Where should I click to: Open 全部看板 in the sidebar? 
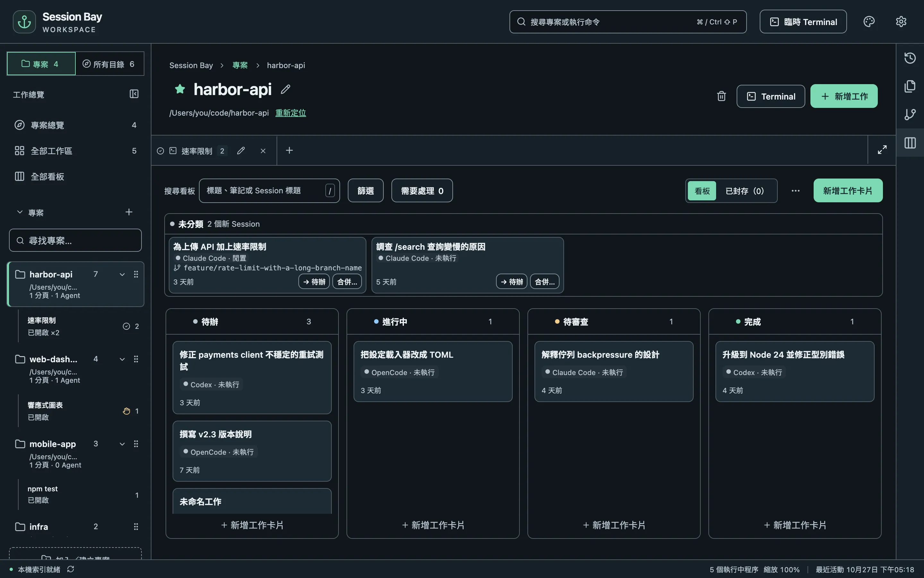[75, 176]
